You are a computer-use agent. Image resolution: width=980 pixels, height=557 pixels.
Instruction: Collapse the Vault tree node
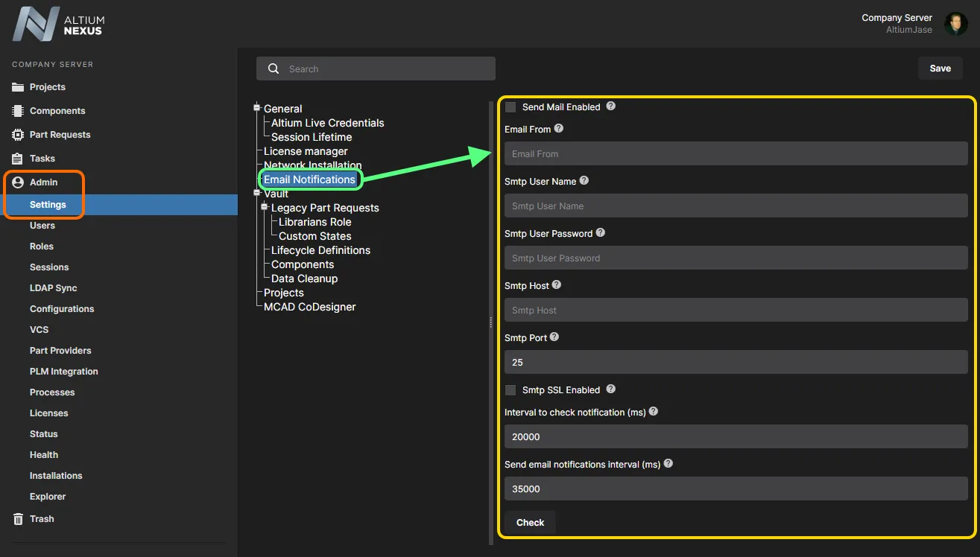257,193
